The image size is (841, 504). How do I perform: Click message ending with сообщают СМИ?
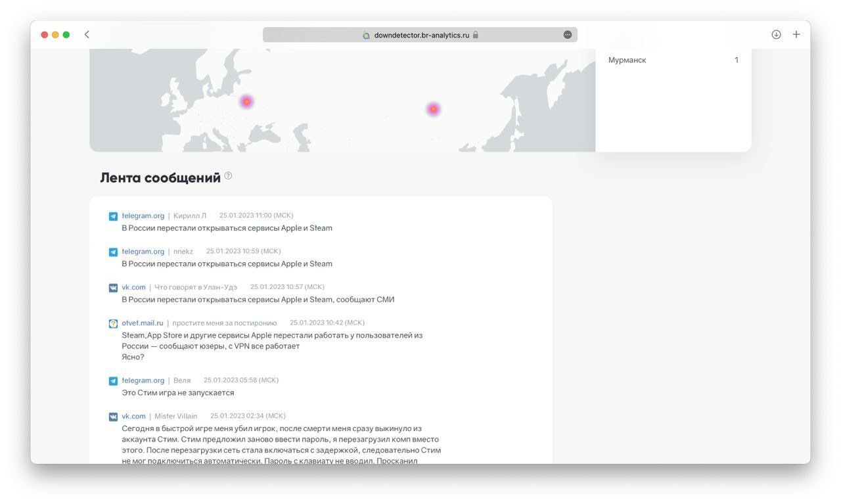[258, 300]
